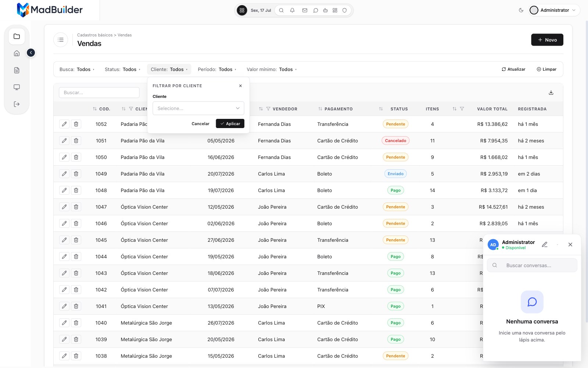Open the document icon in the sidebar
The height and width of the screenshot is (368, 588).
[17, 70]
